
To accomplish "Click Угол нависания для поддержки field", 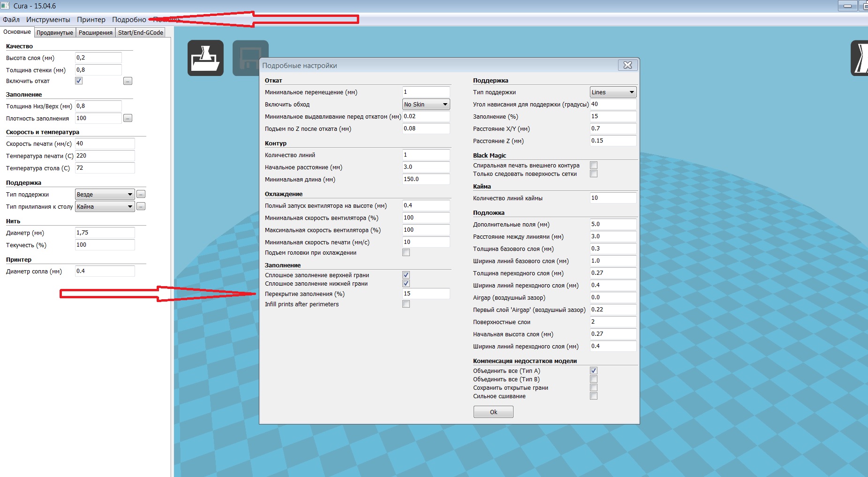I will point(613,104).
